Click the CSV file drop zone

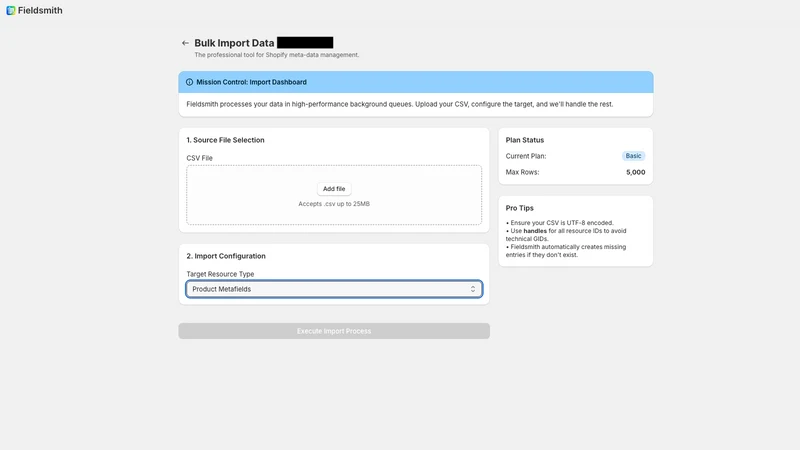click(334, 195)
